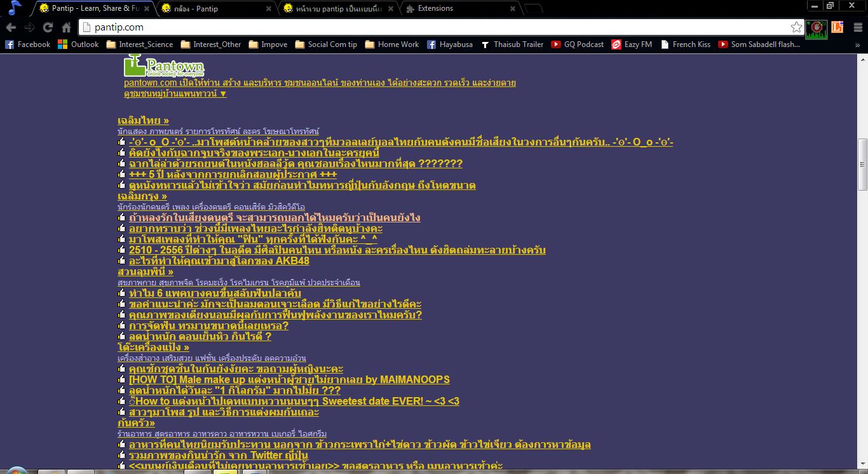Click thumbs-up icon beside 'การจัดฟัน' topic
Viewport: 868px width, 474px height.
pos(122,325)
